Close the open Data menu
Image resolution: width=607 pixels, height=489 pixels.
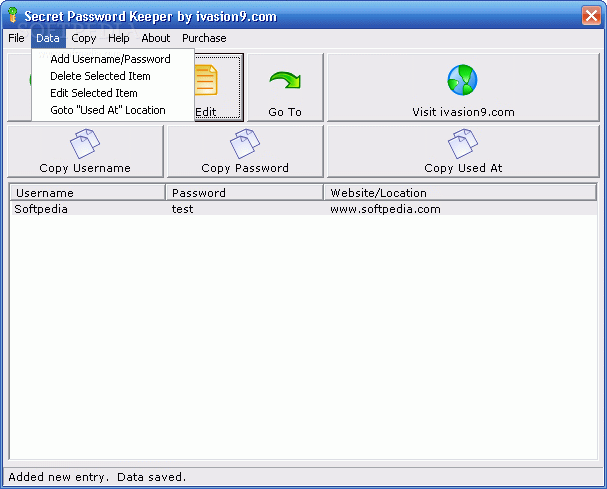pos(48,38)
